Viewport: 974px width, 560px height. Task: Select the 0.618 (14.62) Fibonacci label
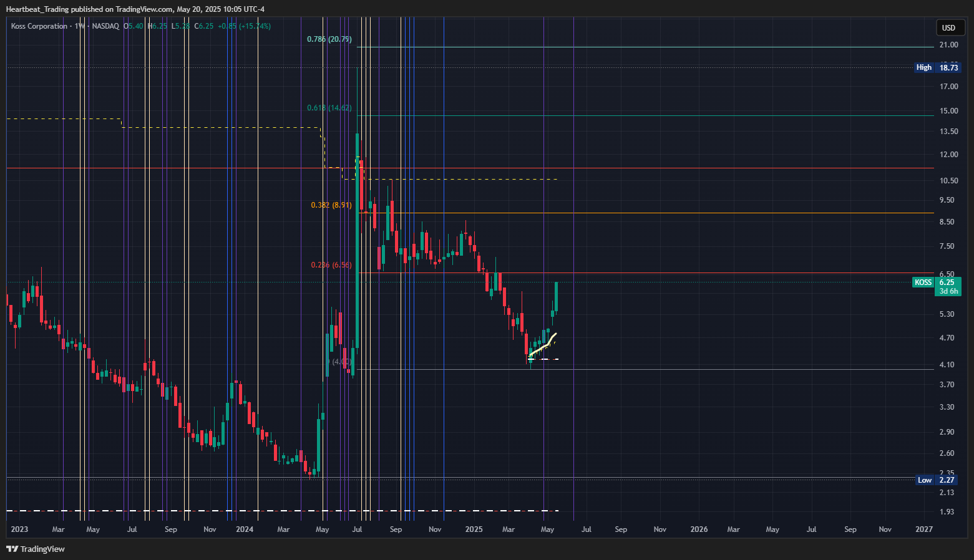329,108
